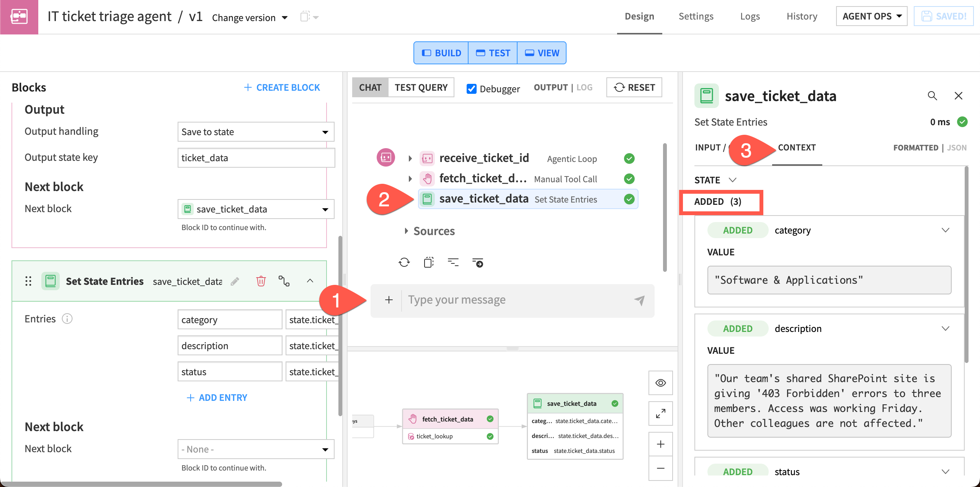
Task: Switch to the CHAT tab
Action: point(370,87)
